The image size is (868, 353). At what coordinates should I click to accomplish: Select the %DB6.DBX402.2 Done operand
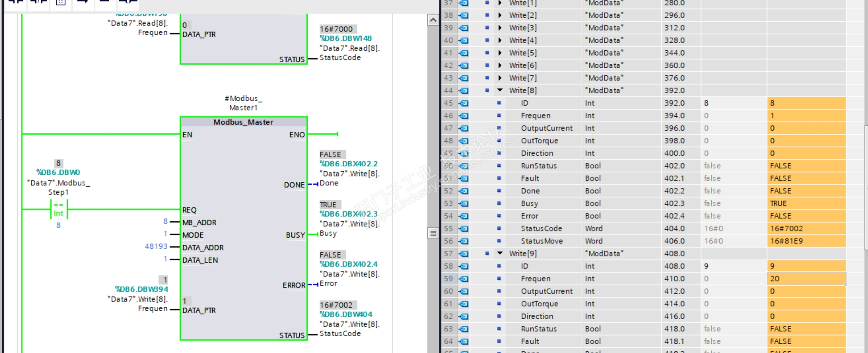pyautogui.click(x=349, y=164)
